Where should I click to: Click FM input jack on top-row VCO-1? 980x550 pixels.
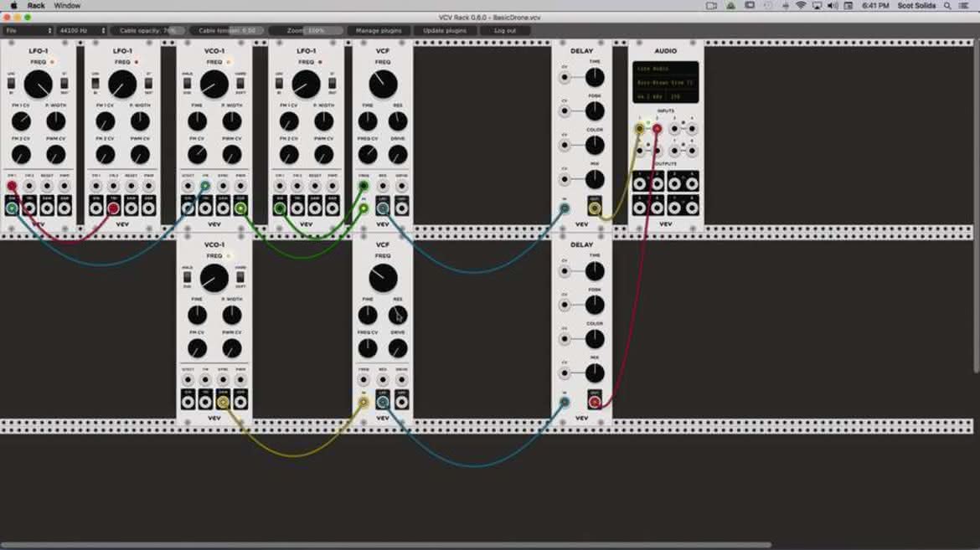[x=205, y=186]
